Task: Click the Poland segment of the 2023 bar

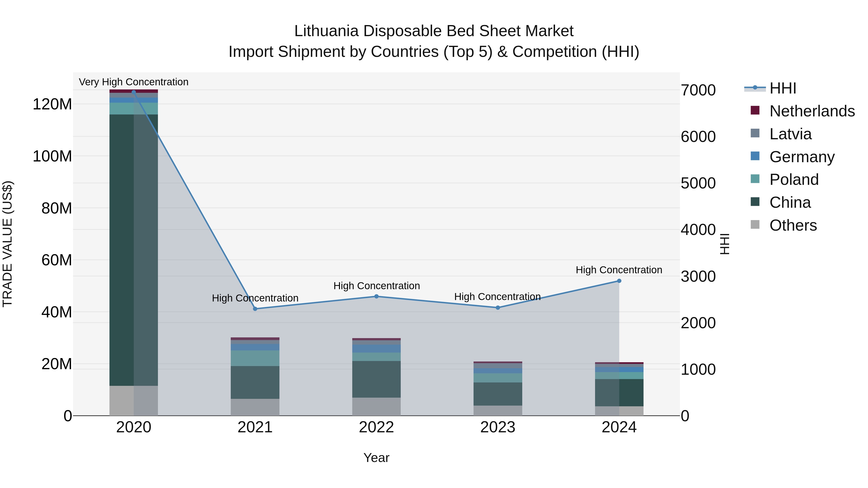Action: 498,378
